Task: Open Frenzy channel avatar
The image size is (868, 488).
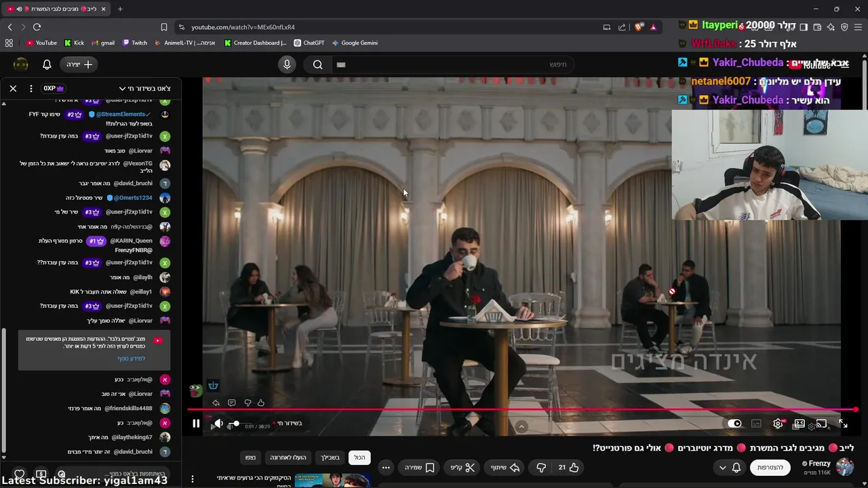Action: click(x=844, y=467)
